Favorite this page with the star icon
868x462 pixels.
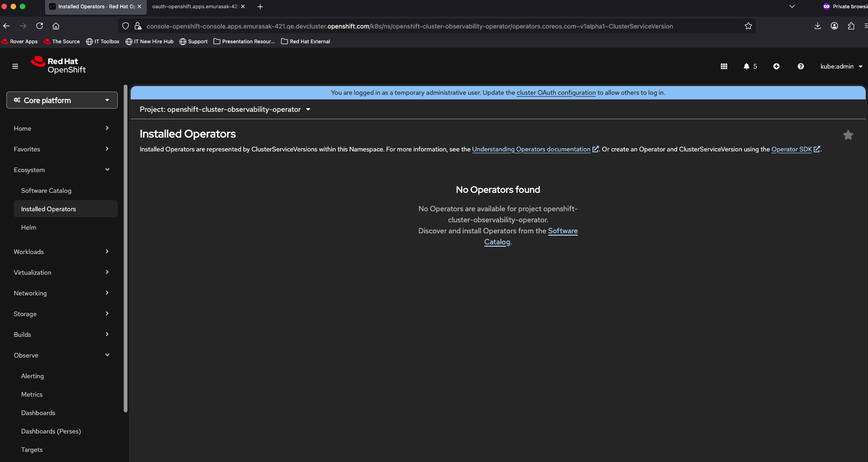pos(848,135)
